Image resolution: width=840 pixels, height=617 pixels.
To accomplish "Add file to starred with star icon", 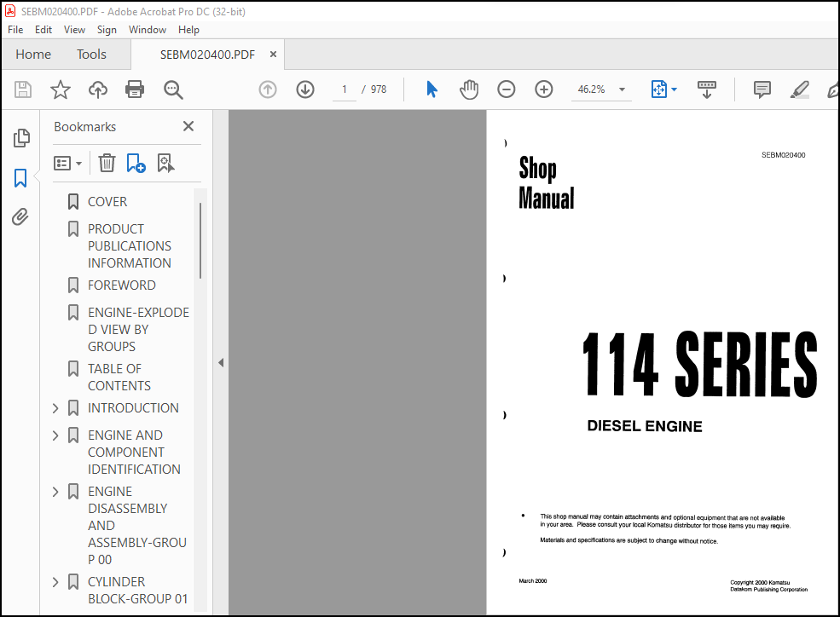I will click(x=60, y=89).
